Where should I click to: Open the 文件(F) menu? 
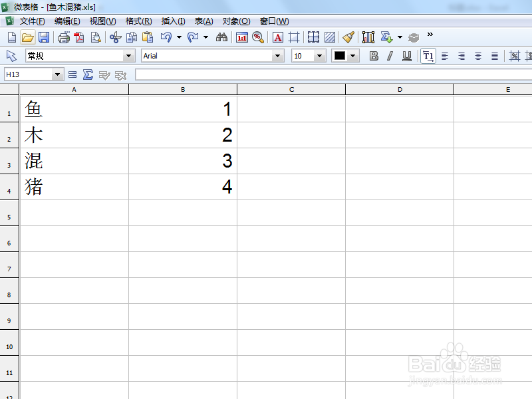coord(32,21)
